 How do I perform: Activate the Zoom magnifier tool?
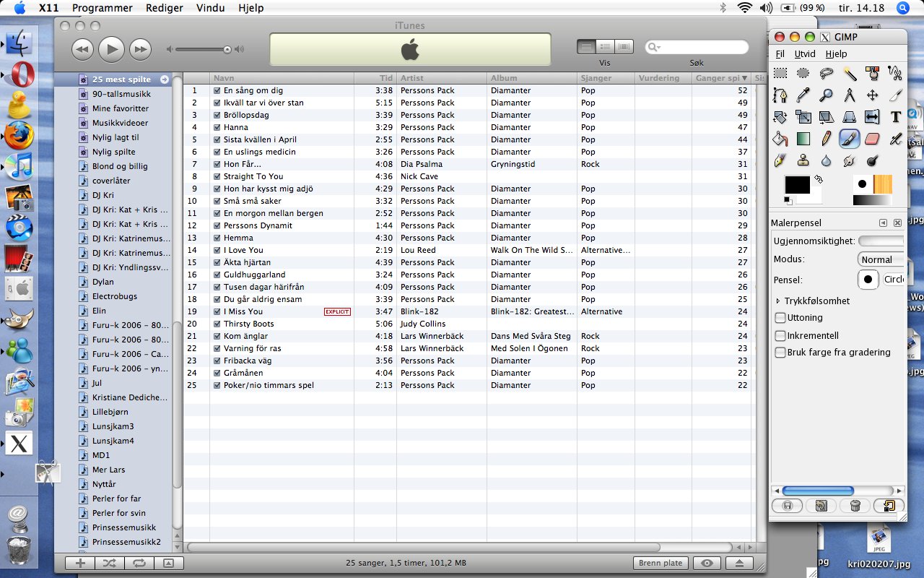(826, 95)
